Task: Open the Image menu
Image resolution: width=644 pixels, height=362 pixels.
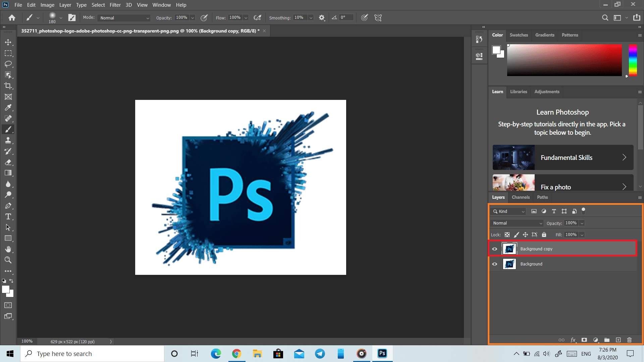Action: pyautogui.click(x=47, y=5)
